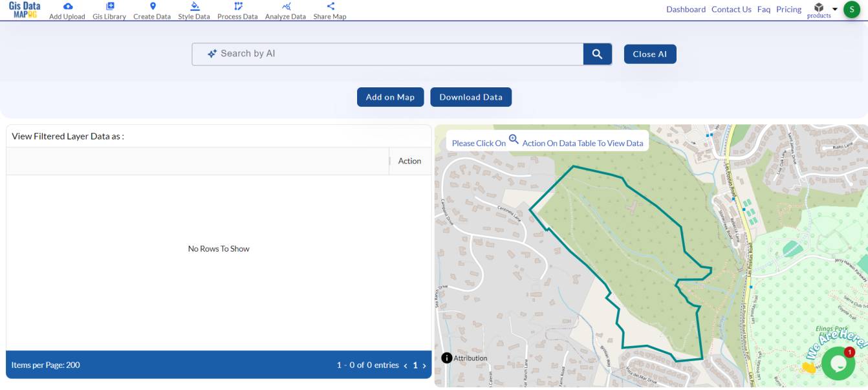Open the Share Map tool
Screen dimensions: 868x390
pyautogui.click(x=330, y=10)
